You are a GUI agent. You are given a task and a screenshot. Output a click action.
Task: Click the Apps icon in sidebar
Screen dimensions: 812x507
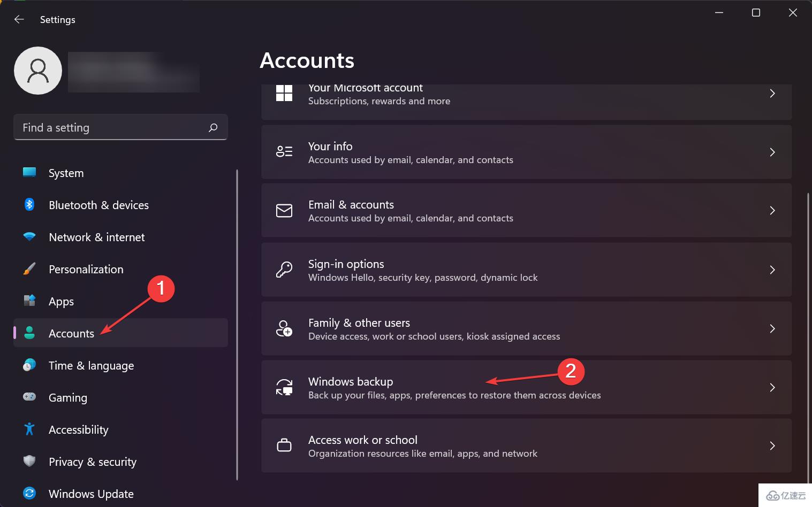[29, 301]
